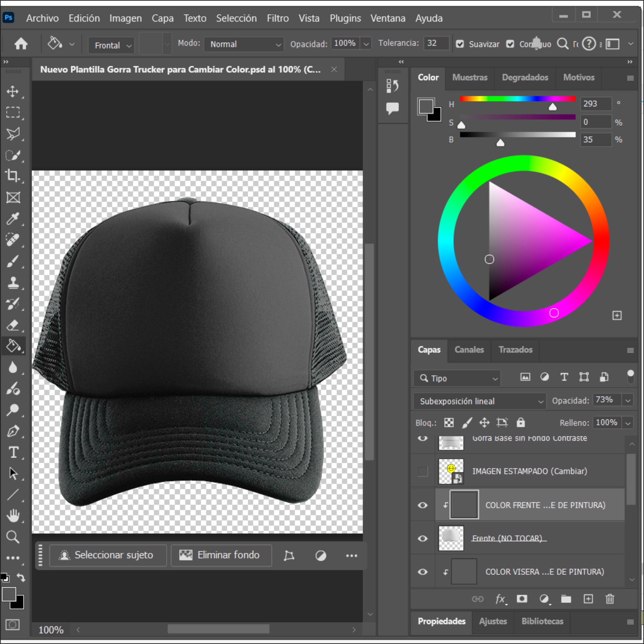This screenshot has width=644, height=644.
Task: Switch to the Canales tab
Action: point(469,350)
